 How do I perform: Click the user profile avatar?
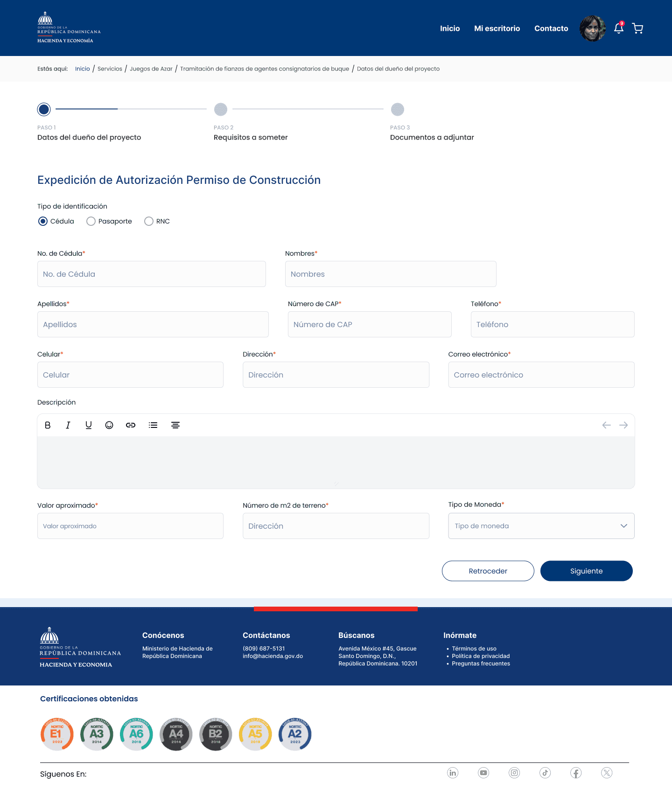(593, 28)
